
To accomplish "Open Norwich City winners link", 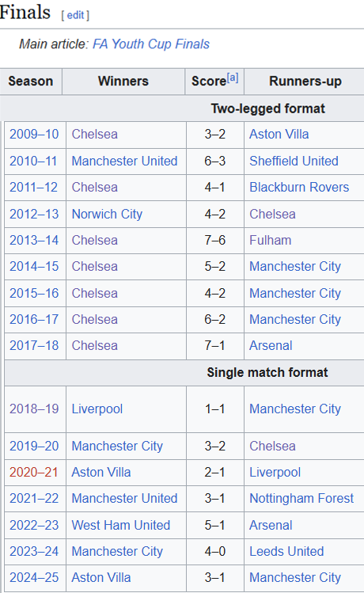I will point(107,214).
